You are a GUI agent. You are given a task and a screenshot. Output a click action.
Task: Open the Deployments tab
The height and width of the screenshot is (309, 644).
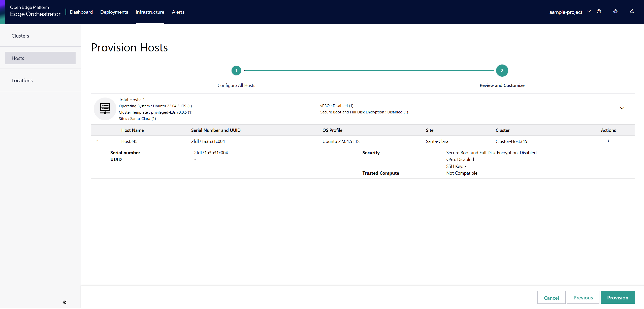tap(114, 12)
